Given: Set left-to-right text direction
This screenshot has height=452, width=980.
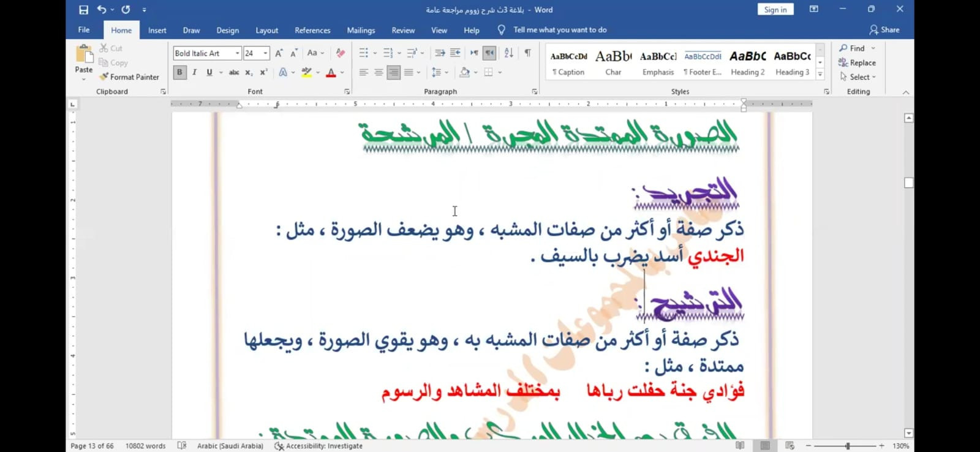Looking at the screenshot, I should tap(474, 53).
